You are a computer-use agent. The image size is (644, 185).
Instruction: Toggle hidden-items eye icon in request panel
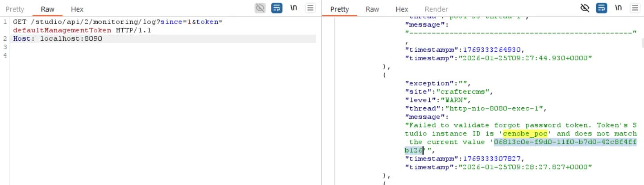tap(260, 8)
